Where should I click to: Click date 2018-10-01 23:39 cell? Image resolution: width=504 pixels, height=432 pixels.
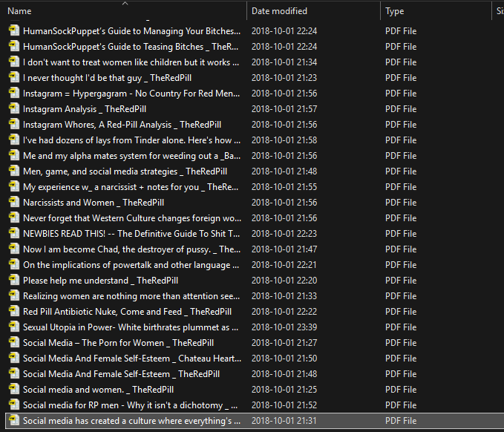click(x=284, y=327)
